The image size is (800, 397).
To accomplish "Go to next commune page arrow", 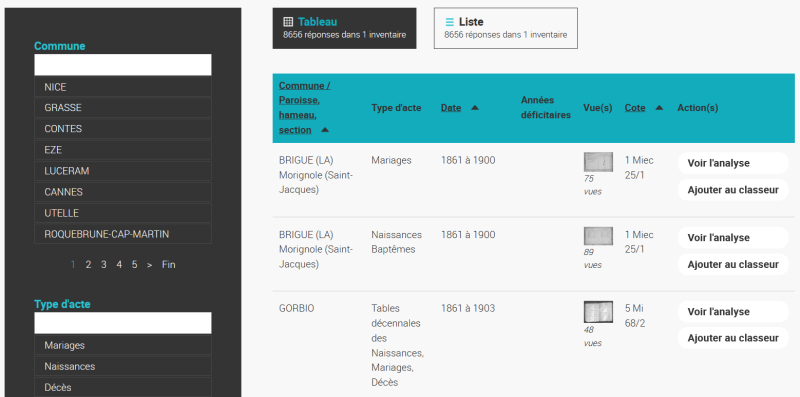I will point(149,265).
